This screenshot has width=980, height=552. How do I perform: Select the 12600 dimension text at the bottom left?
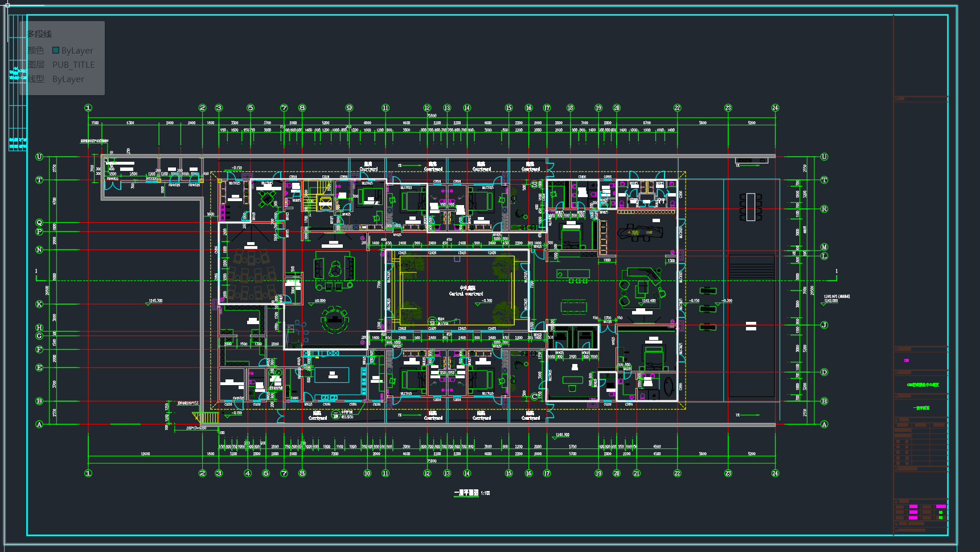coord(145,454)
